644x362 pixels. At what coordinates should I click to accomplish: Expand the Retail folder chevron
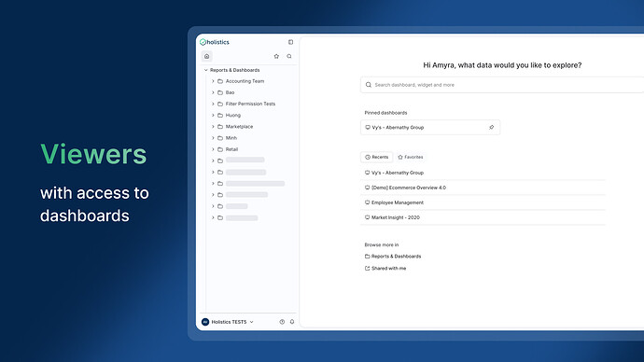[x=213, y=149]
